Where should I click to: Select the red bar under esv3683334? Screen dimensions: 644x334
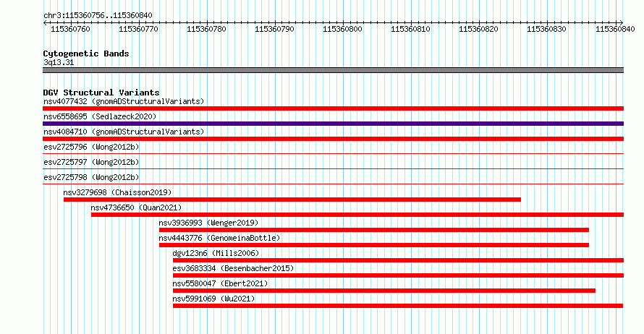pyautogui.click(x=398, y=275)
